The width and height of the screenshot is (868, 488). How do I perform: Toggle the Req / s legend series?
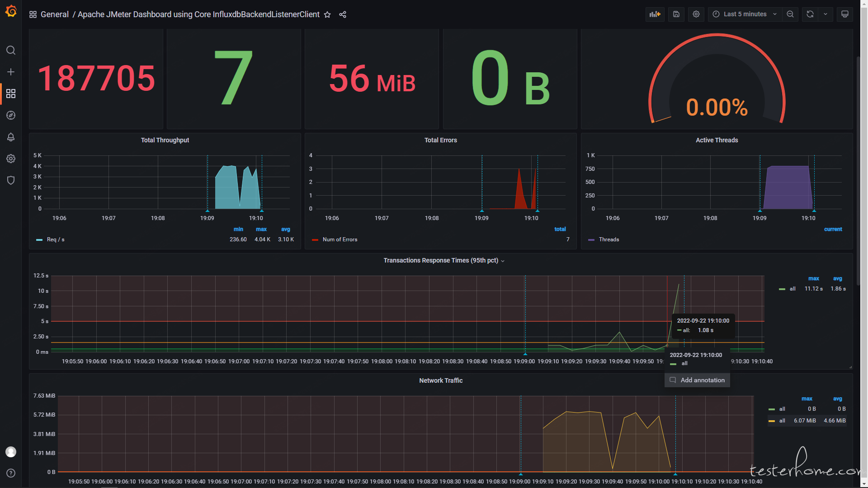(56, 240)
